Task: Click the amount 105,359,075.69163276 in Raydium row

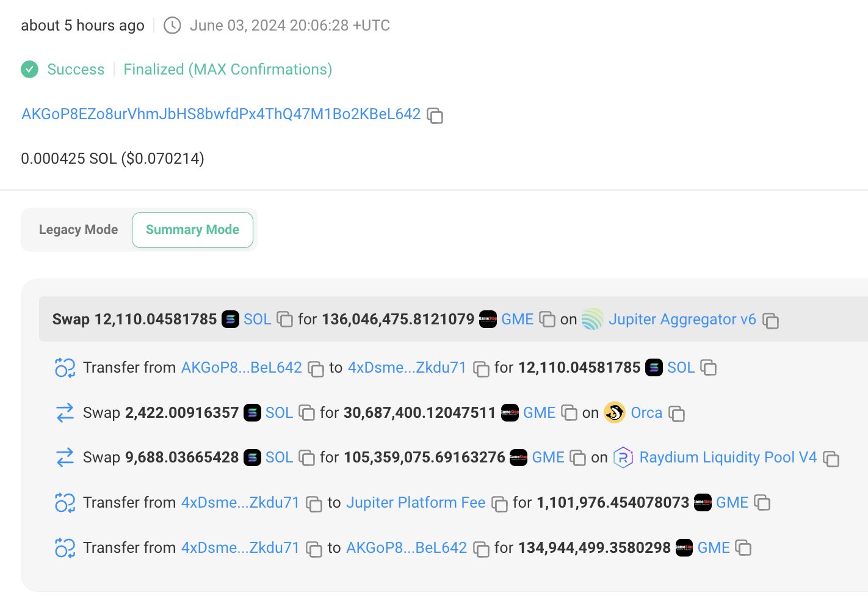Action: pos(424,458)
